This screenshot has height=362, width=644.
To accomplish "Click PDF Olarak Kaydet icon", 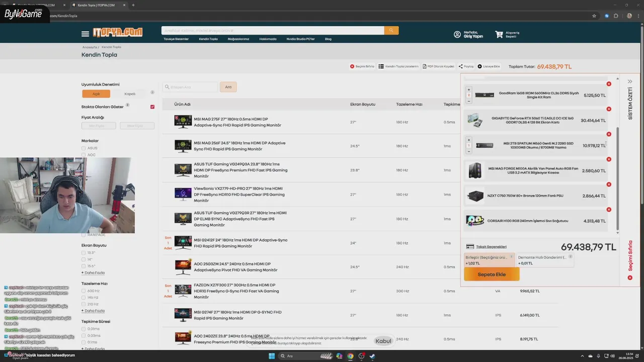I will 424,66.
